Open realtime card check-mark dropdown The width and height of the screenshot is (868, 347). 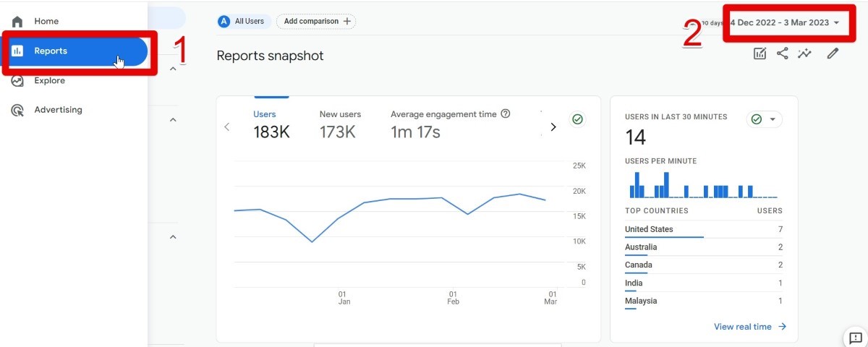click(x=765, y=119)
